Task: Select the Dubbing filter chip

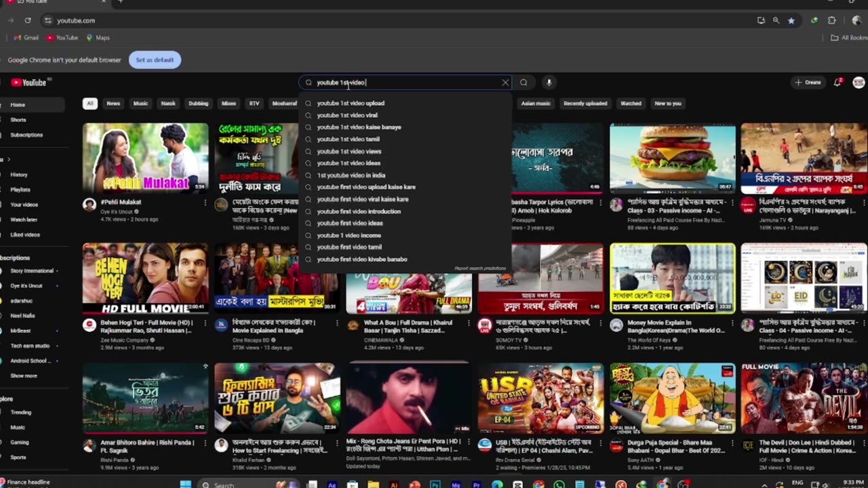Action: click(x=199, y=104)
